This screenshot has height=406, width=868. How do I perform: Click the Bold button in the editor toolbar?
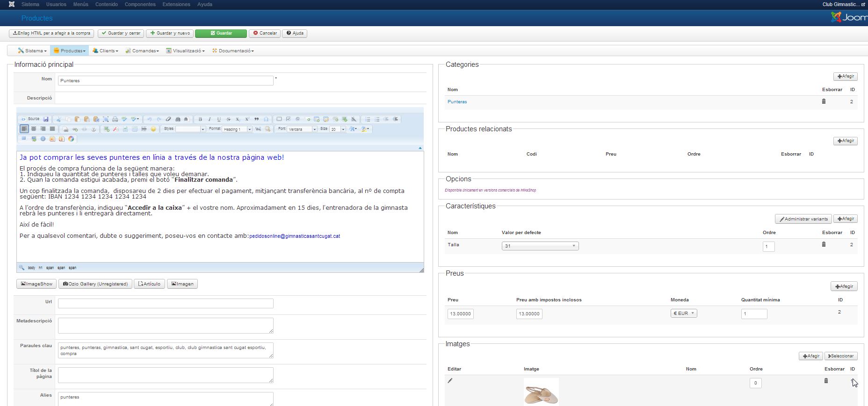200,119
